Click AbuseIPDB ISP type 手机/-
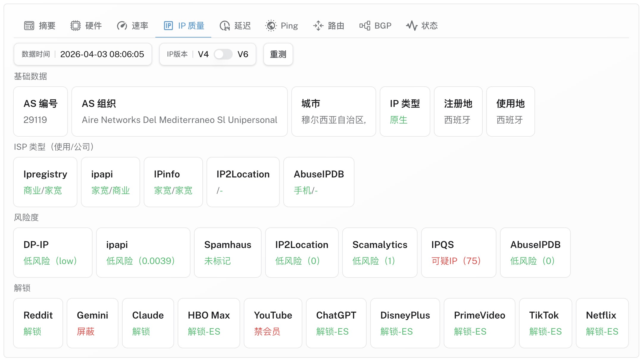The image size is (644, 362). point(306,190)
